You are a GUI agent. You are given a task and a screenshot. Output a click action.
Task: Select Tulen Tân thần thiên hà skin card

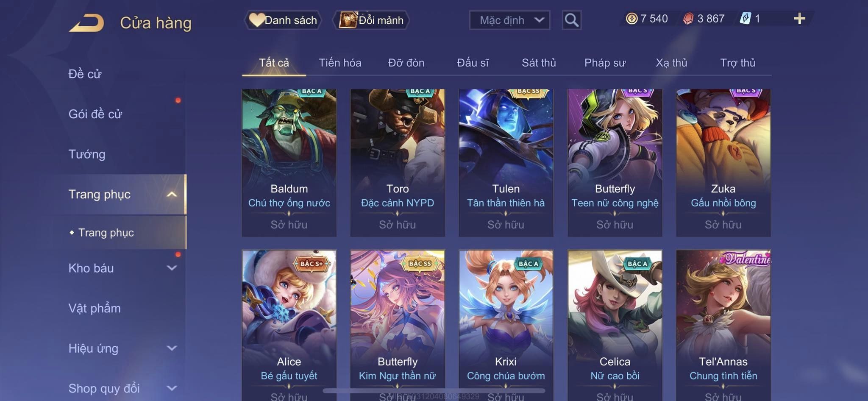[x=506, y=163]
